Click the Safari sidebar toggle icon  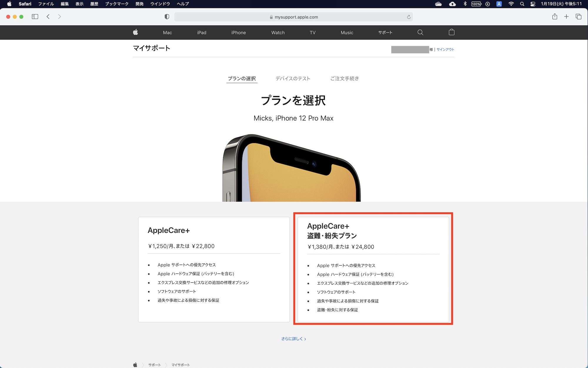click(35, 17)
